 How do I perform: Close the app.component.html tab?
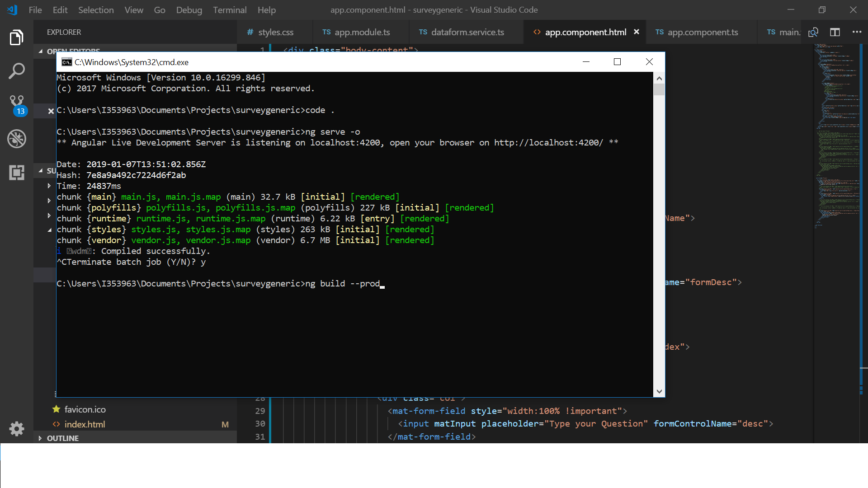point(637,32)
